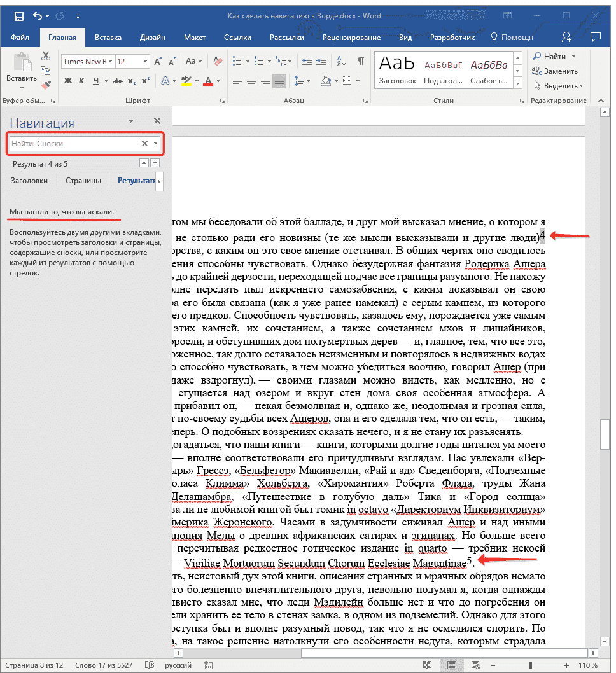The width and height of the screenshot is (616, 673).
Task: Click the Clear All Formatting eraser icon
Action: pyautogui.click(x=219, y=62)
